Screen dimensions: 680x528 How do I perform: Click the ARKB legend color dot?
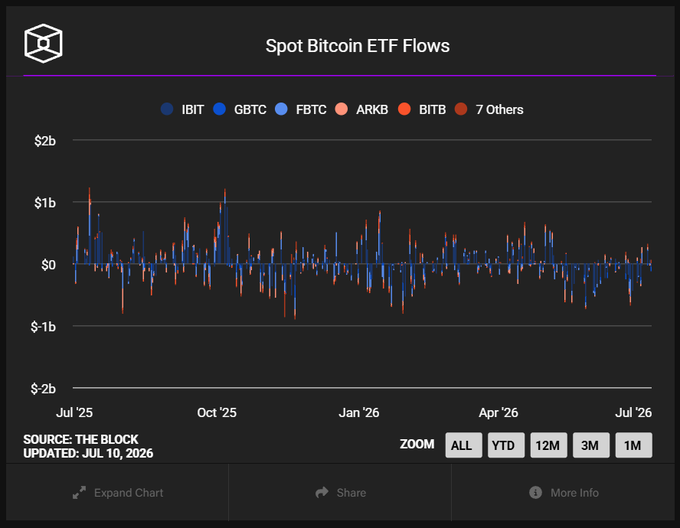341,109
